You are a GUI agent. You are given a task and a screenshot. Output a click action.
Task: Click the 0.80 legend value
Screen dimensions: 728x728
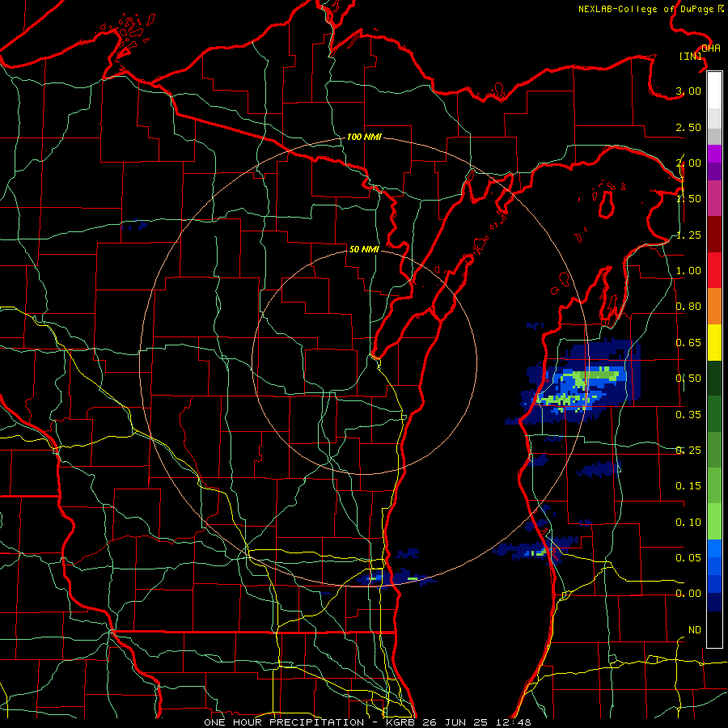click(x=688, y=307)
